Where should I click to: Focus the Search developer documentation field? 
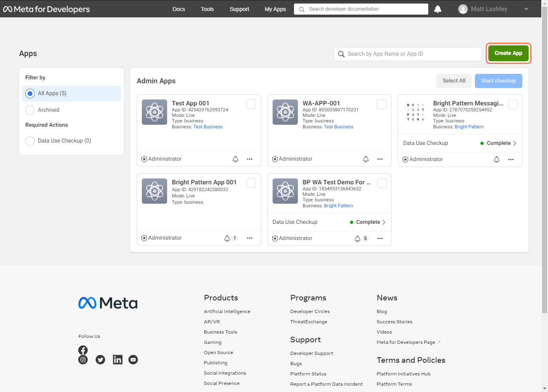pos(361,9)
